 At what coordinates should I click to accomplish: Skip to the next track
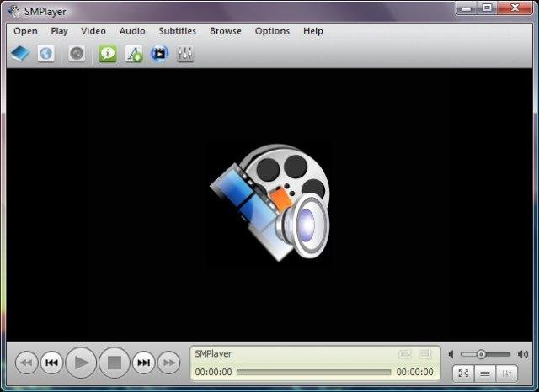click(144, 363)
